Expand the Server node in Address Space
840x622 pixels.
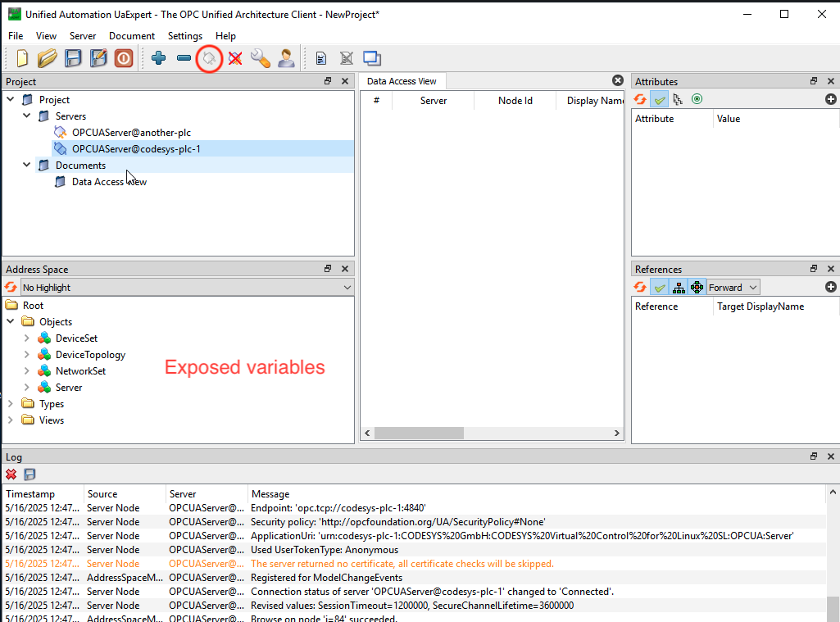coord(27,387)
